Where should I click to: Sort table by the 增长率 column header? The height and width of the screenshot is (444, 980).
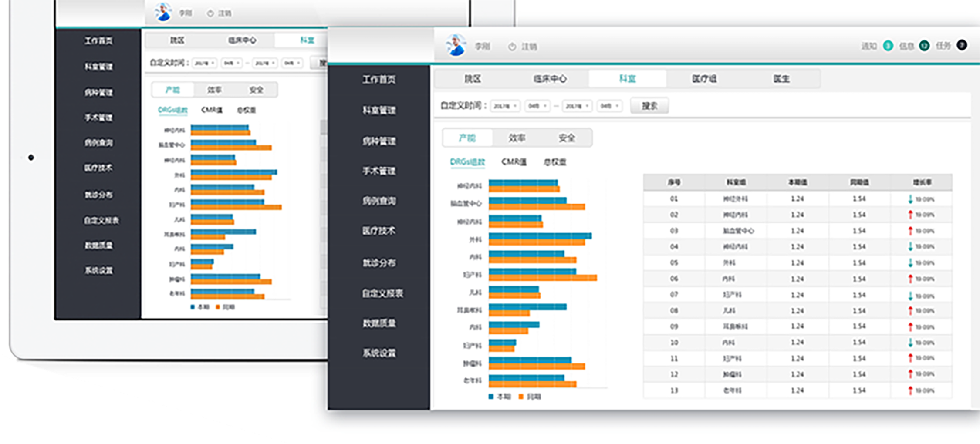[922, 182]
